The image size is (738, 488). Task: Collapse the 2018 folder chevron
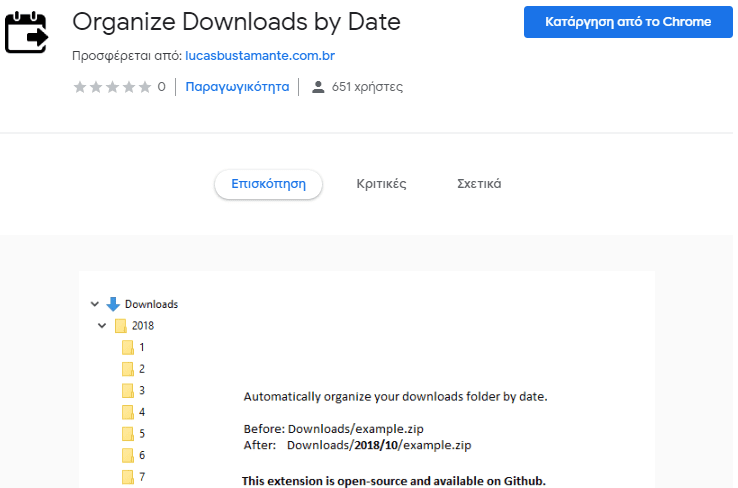[102, 326]
